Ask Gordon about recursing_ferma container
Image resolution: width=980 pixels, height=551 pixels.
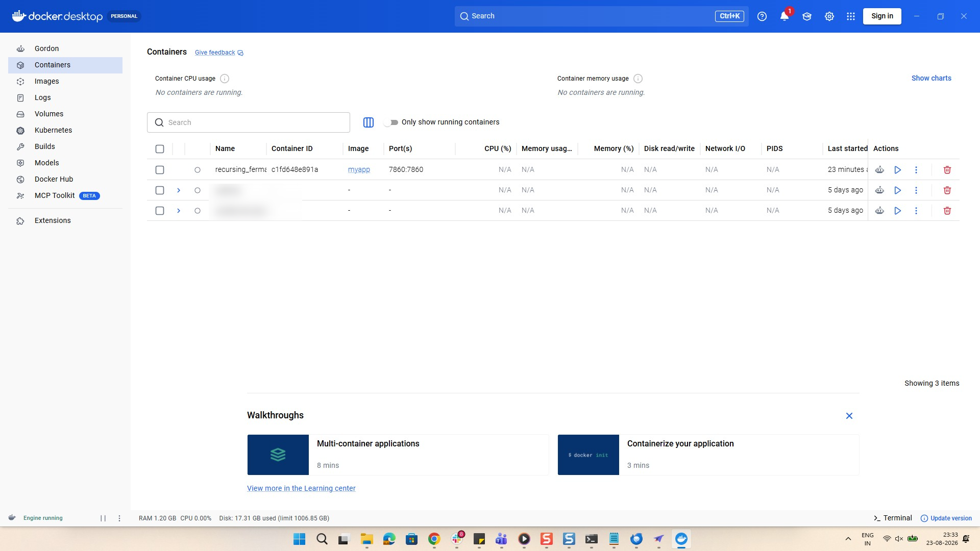click(879, 170)
